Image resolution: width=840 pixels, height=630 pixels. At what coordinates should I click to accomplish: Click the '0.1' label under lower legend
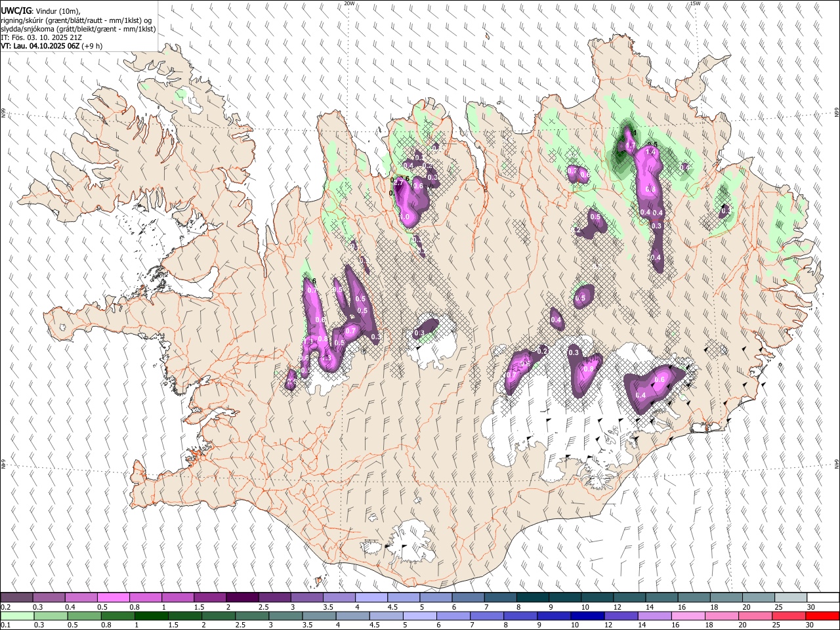click(x=6, y=625)
